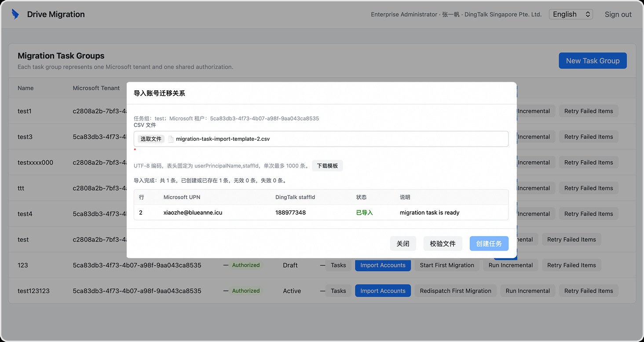644x342 pixels.
Task: Create a New Task Group
Action: click(593, 61)
